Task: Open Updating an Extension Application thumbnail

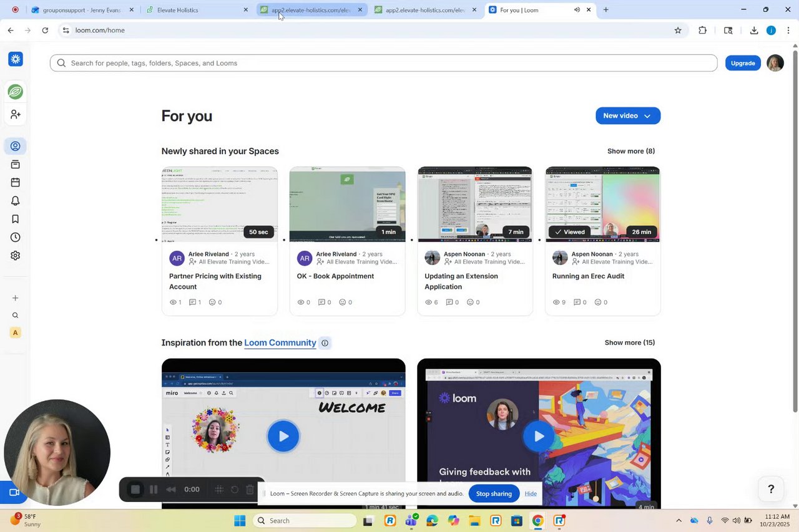Action: pyautogui.click(x=475, y=204)
